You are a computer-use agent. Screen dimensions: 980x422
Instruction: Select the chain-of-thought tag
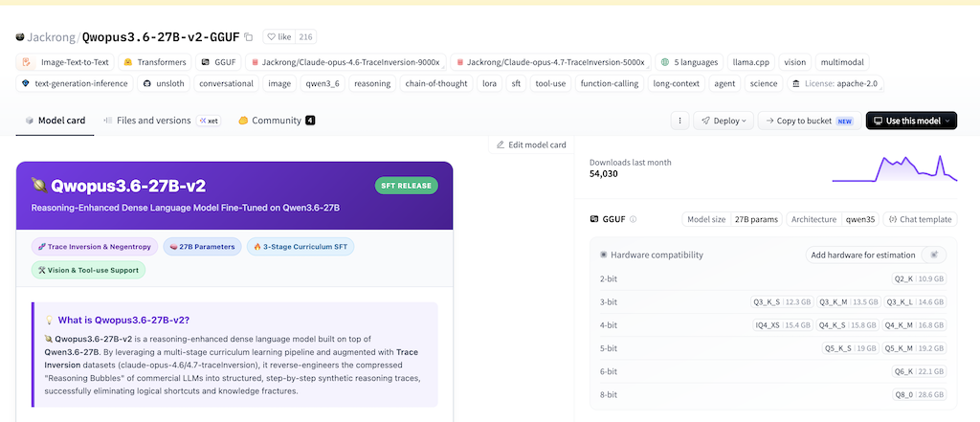436,83
